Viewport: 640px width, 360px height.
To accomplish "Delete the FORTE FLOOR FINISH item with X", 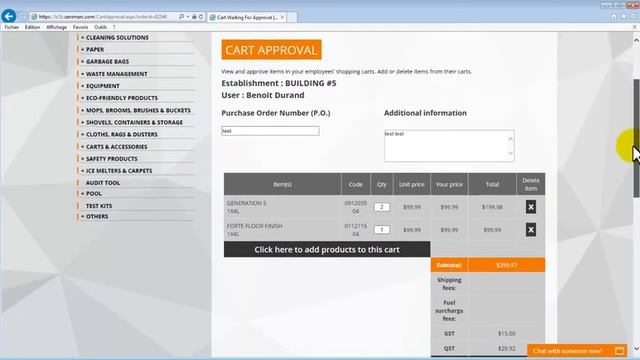I will coord(531,230).
